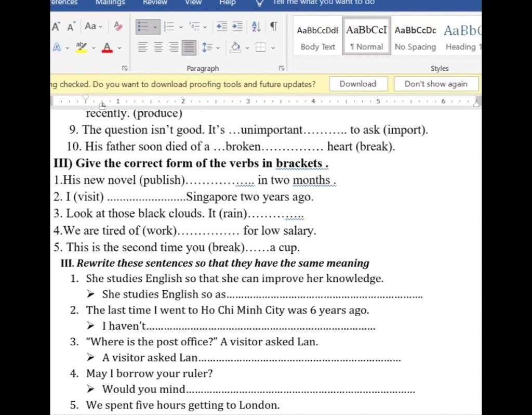Click the Tell me search box
Viewport: 532px width, 415px height.
point(324,3)
